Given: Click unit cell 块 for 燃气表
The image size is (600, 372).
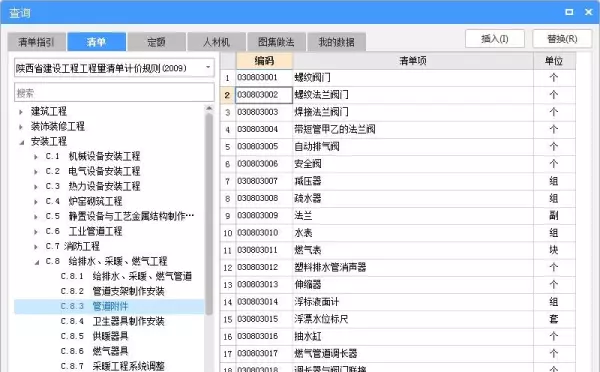Looking at the screenshot, I should 554,250.
